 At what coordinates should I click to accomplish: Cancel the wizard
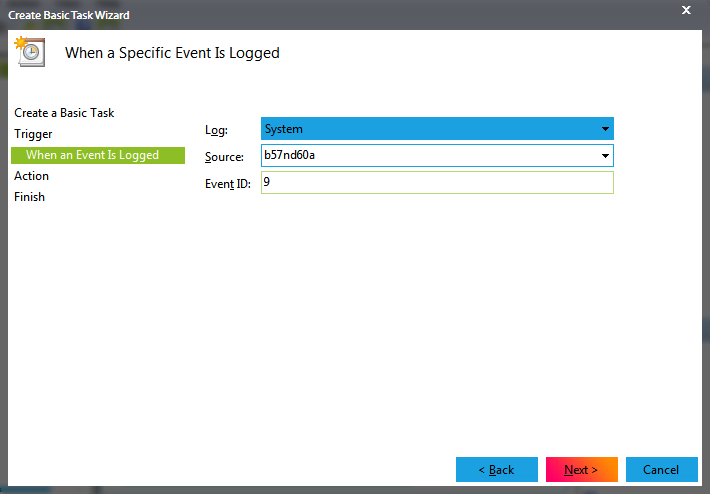[661, 470]
